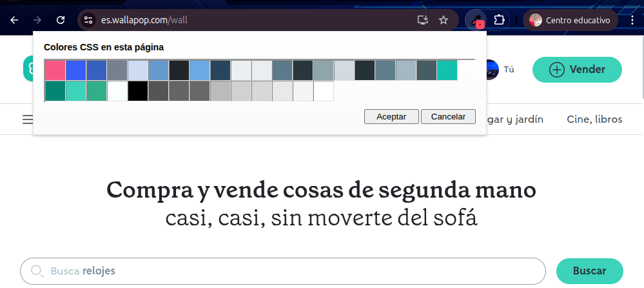Click the Busca relojes search field
The image size is (644, 288).
282,271
